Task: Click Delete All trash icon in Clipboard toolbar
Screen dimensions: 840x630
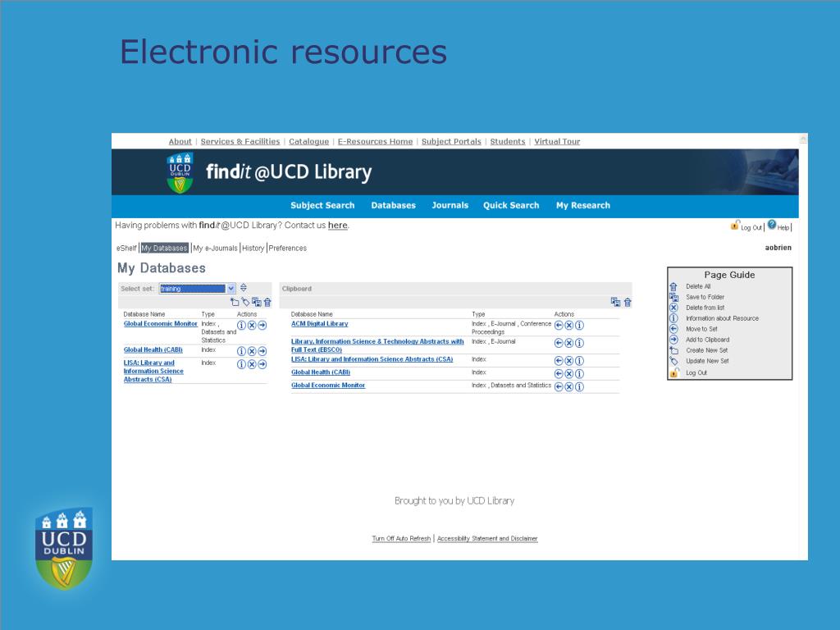Action: click(x=628, y=302)
